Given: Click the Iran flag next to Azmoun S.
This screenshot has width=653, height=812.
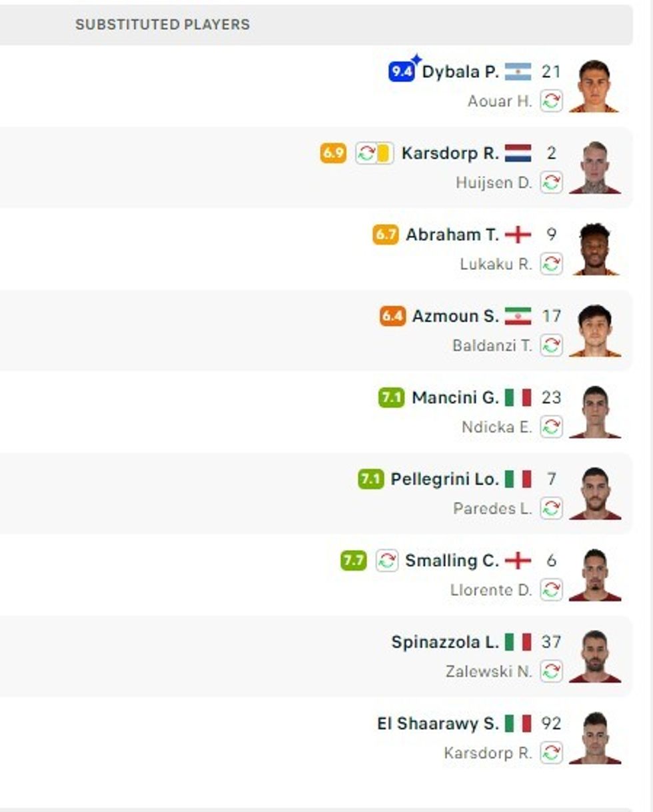Looking at the screenshot, I should click(518, 316).
